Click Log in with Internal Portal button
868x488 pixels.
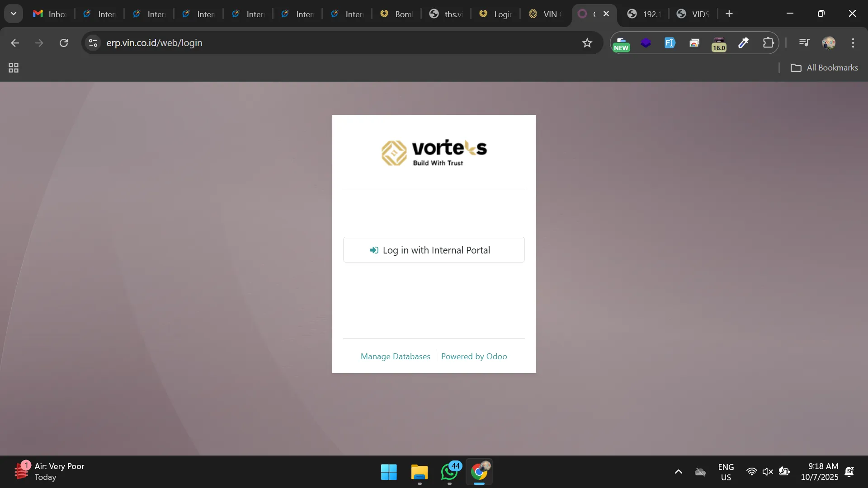(434, 250)
